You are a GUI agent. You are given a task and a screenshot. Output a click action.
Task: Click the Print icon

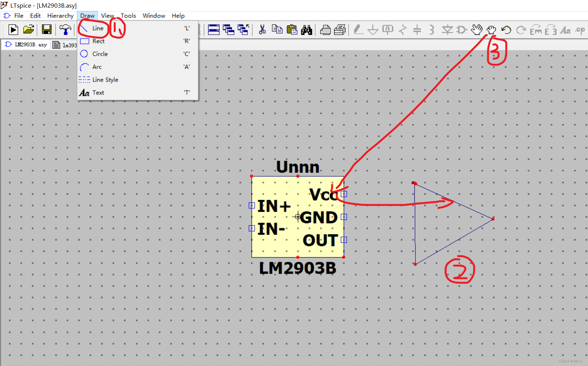point(340,30)
